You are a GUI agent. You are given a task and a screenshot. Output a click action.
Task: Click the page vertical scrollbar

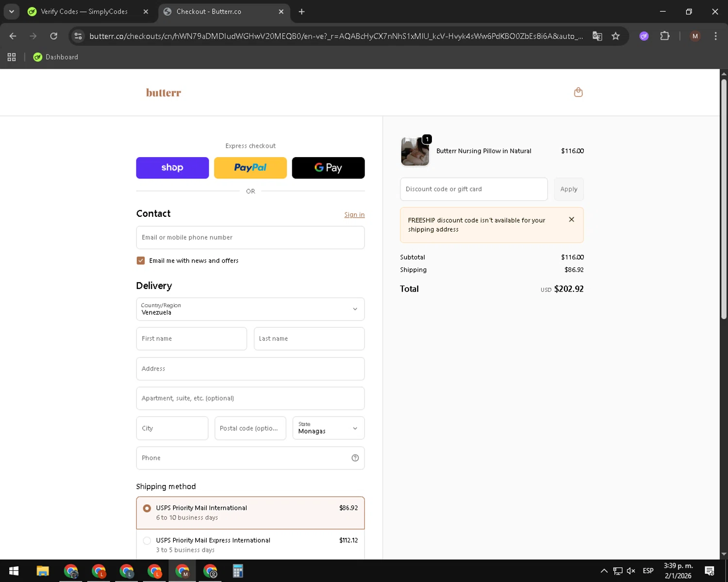724,199
